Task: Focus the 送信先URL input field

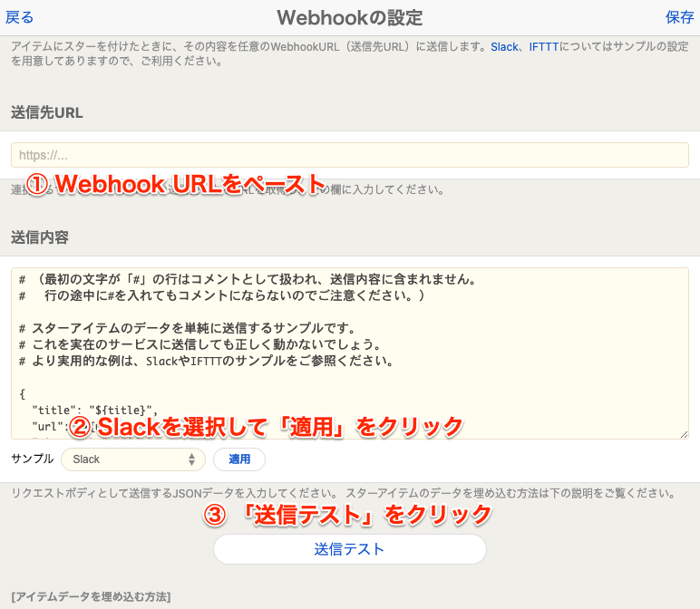Action: point(349,155)
